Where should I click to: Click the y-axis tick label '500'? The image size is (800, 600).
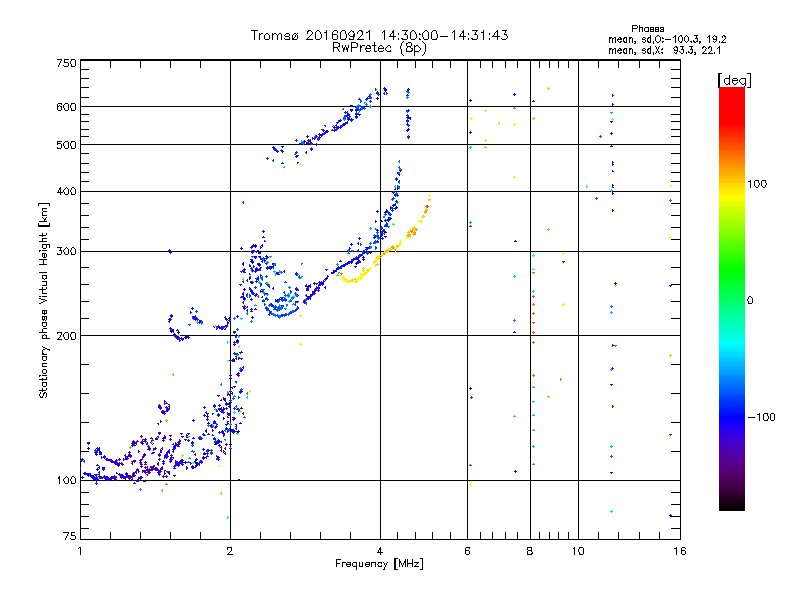coord(66,144)
